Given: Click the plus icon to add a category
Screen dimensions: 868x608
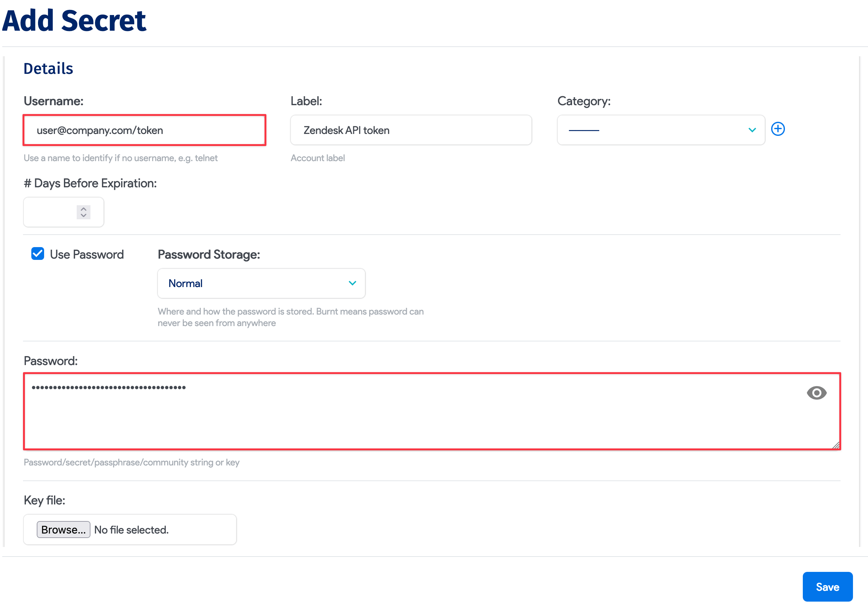Looking at the screenshot, I should click(x=778, y=129).
